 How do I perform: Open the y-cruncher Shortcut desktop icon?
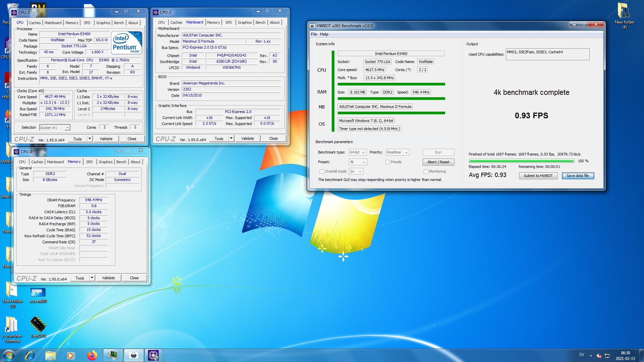click(12, 329)
